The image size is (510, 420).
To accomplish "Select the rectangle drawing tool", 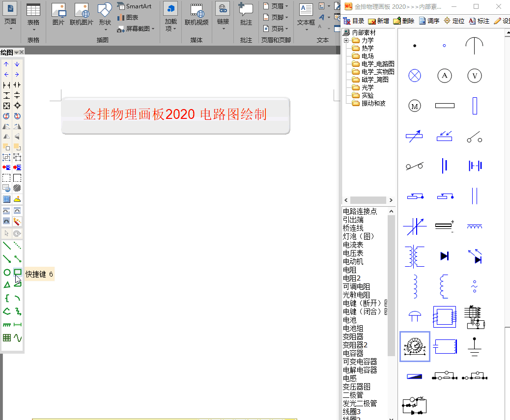I will [x=18, y=273].
